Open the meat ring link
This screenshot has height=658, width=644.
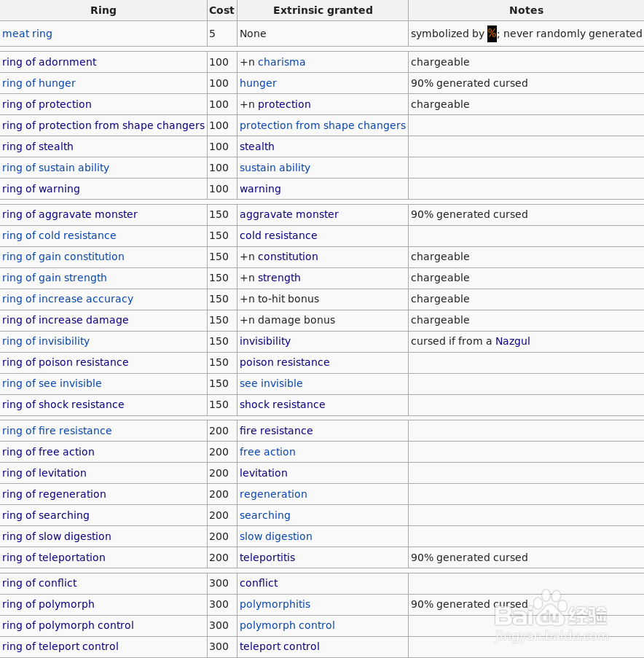point(27,34)
